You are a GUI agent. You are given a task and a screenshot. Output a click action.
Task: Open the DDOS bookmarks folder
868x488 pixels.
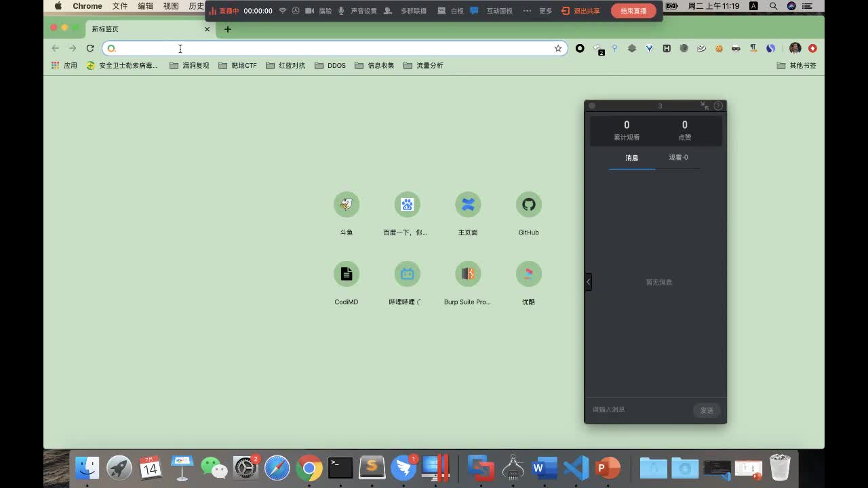coord(330,66)
